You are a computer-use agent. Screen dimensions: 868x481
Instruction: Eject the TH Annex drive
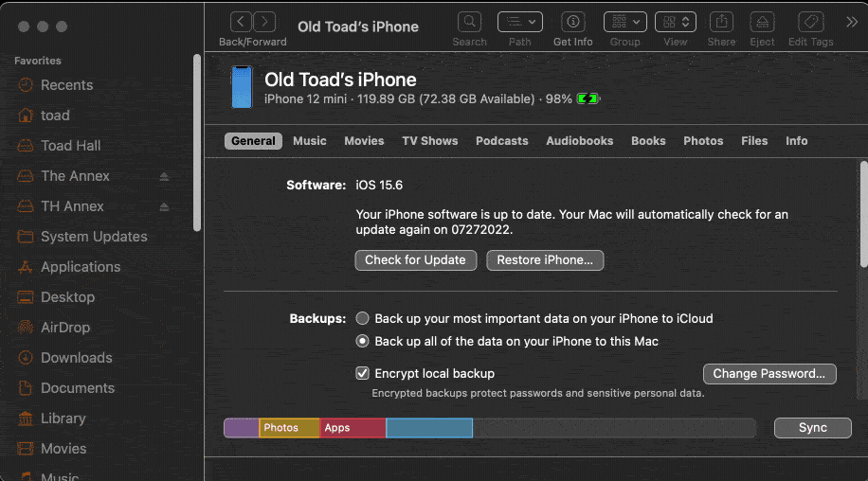[164, 206]
